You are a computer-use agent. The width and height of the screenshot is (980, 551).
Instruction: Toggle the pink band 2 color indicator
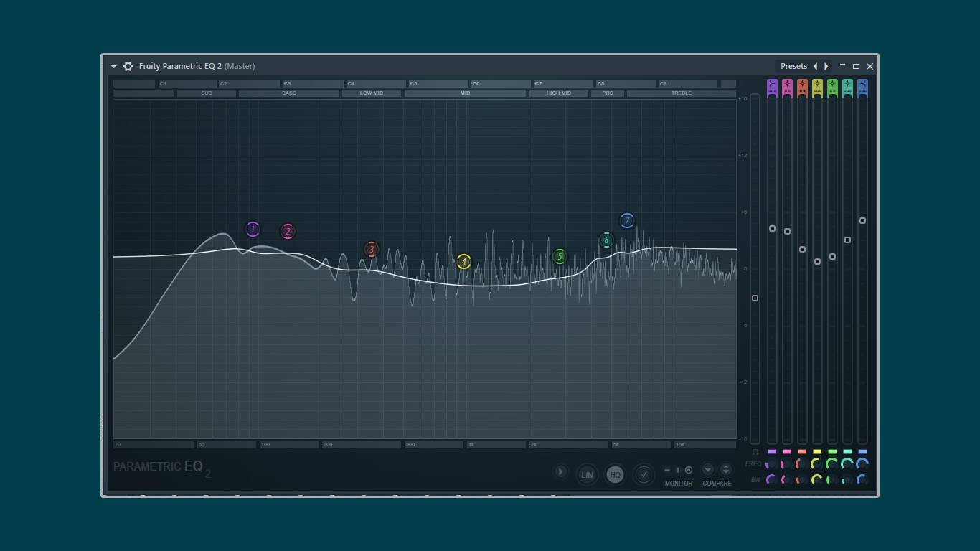point(787,452)
